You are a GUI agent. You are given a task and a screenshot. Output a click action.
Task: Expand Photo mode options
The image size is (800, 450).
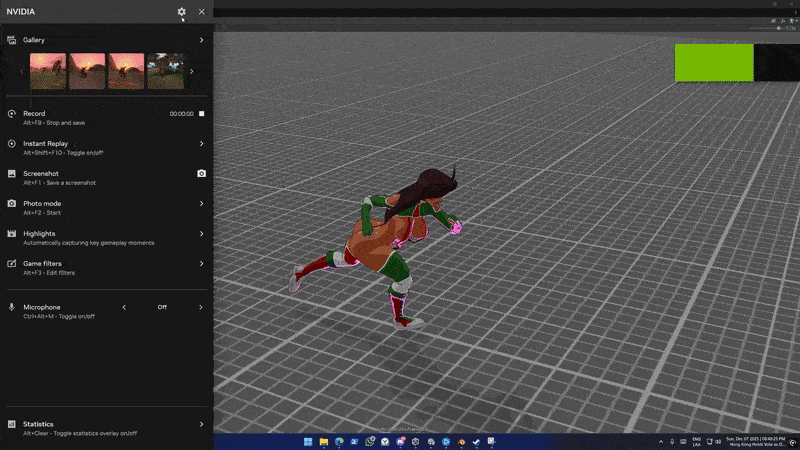click(x=202, y=204)
